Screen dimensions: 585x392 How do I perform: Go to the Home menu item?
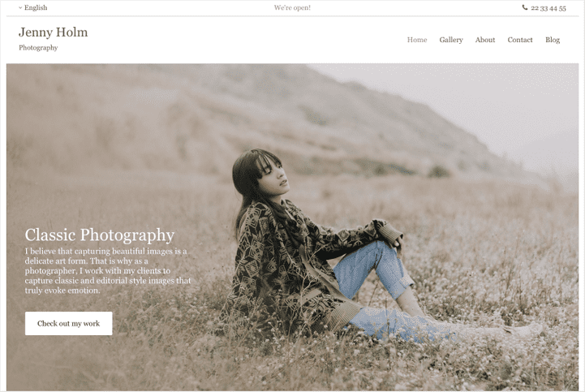(x=417, y=40)
